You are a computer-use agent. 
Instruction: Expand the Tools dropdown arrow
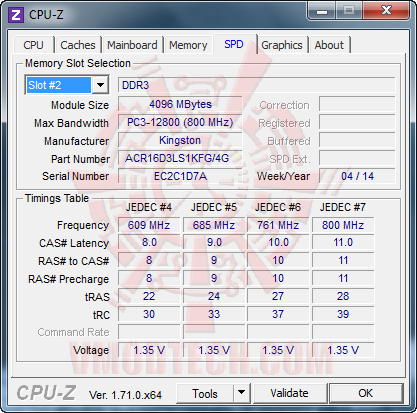[x=242, y=394]
